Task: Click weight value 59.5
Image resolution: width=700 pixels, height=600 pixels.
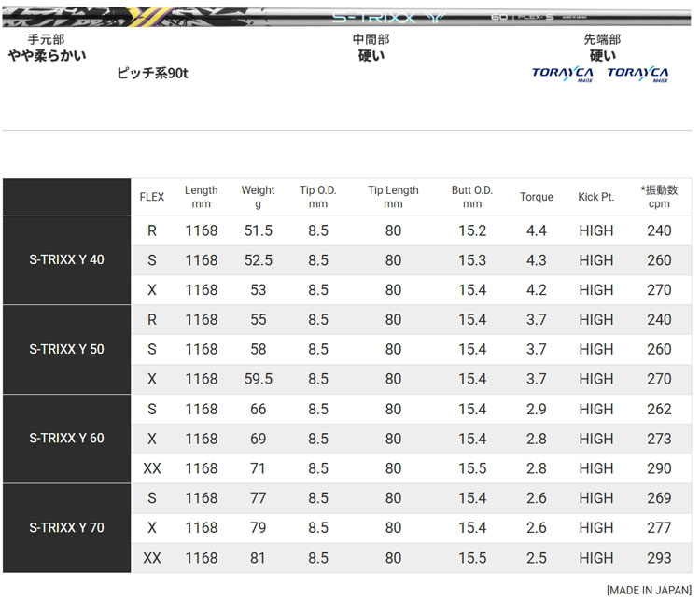Action: click(258, 379)
